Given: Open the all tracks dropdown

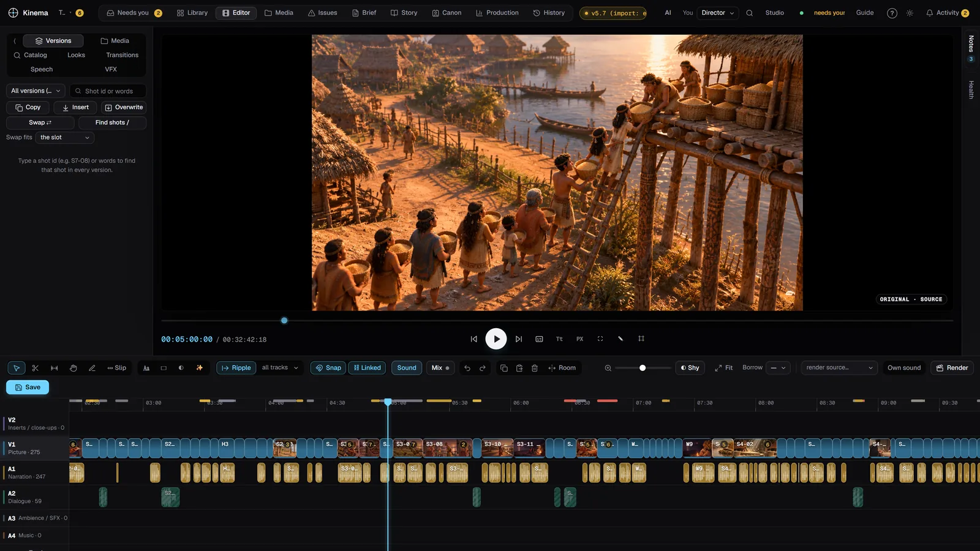Looking at the screenshot, I should click(x=280, y=368).
